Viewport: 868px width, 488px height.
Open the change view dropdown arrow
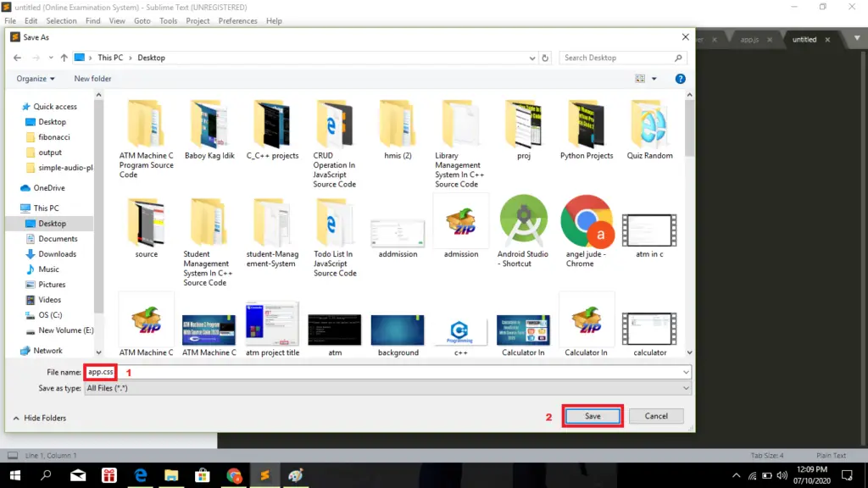click(654, 79)
